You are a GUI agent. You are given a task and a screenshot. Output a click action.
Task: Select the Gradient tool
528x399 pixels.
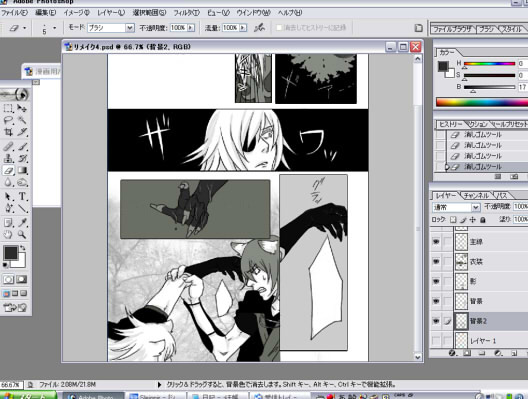[22, 170]
